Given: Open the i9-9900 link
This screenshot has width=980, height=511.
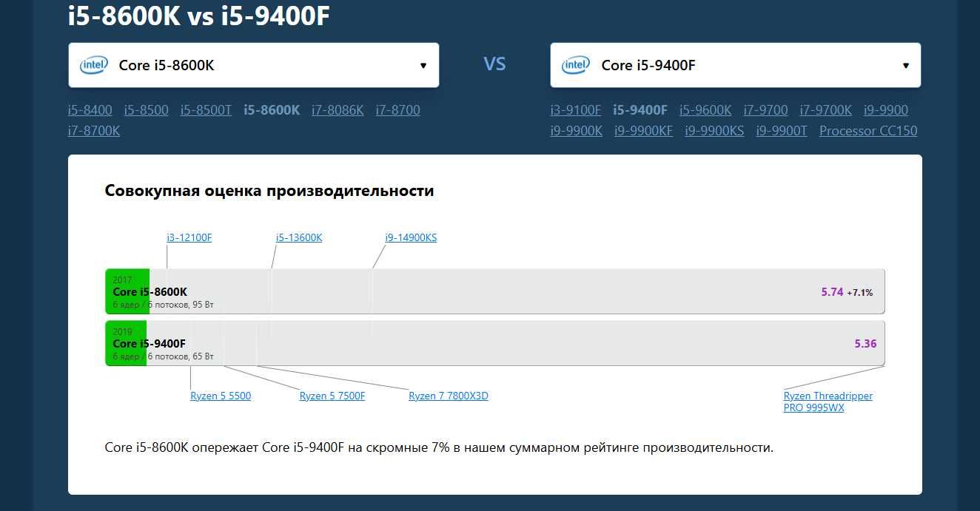Looking at the screenshot, I should click(886, 110).
